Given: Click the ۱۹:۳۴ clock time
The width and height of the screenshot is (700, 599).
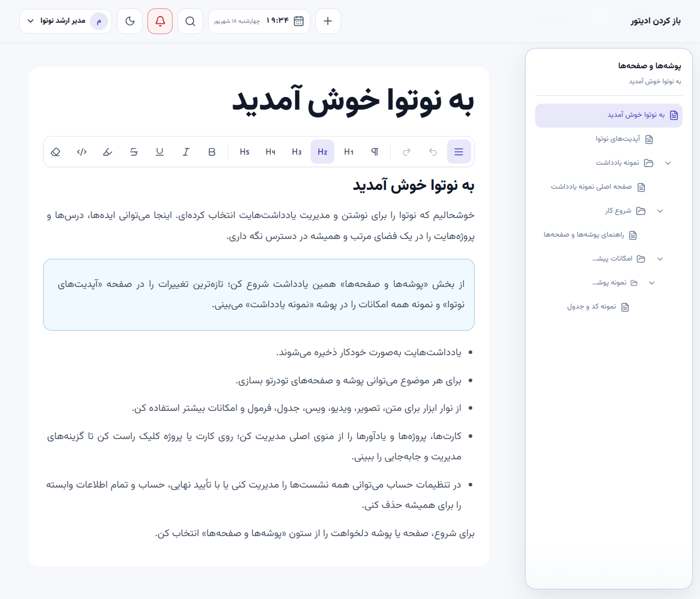Looking at the screenshot, I should (x=277, y=21).
